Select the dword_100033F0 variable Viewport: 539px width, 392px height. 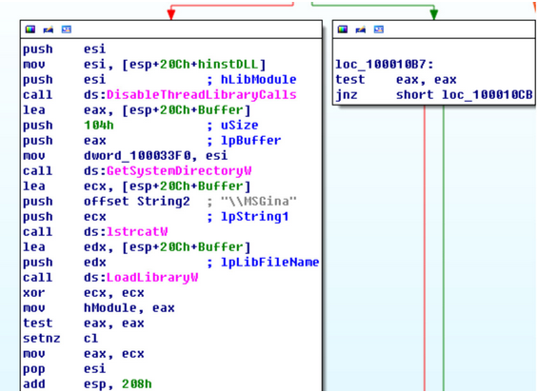tap(137, 156)
